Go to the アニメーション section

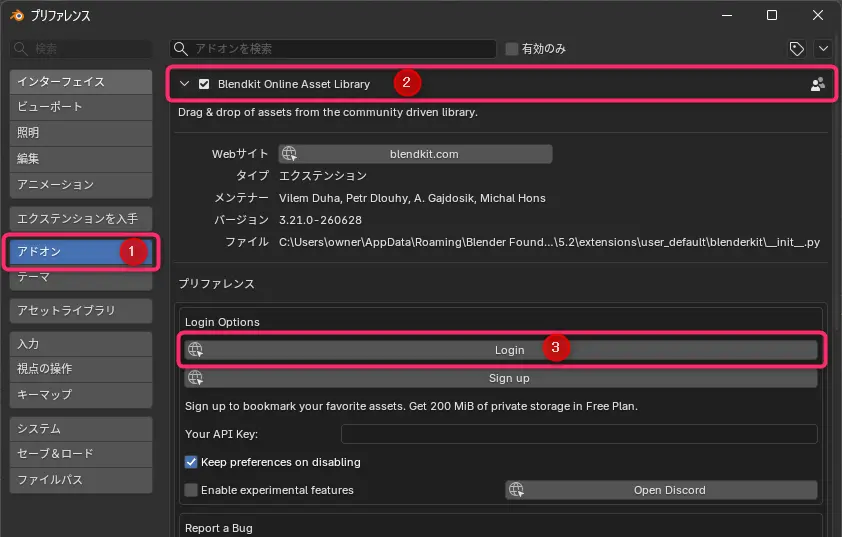81,185
